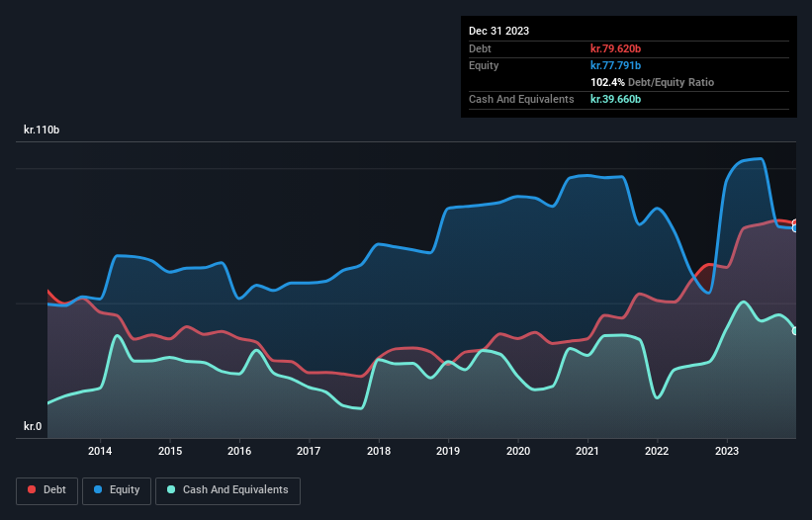
Task: Select the 2021 x-axis label
Action: pos(587,451)
